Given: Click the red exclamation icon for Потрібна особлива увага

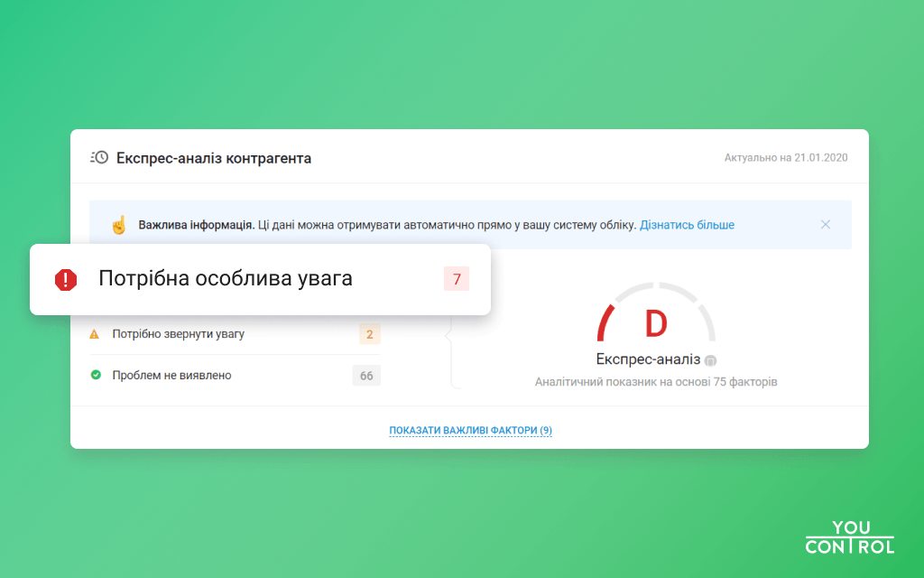Looking at the screenshot, I should 64,280.
